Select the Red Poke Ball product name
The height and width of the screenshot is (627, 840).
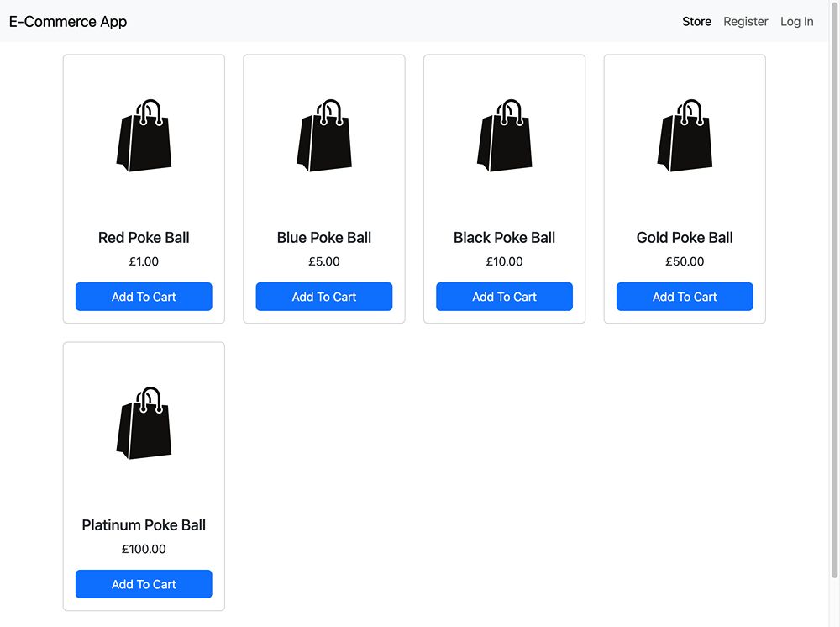144,238
